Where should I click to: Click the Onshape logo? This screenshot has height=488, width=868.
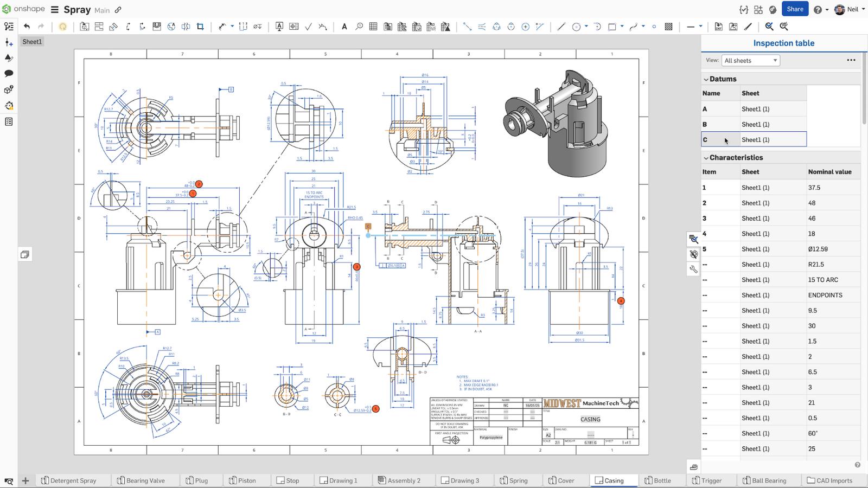pyautogui.click(x=7, y=9)
